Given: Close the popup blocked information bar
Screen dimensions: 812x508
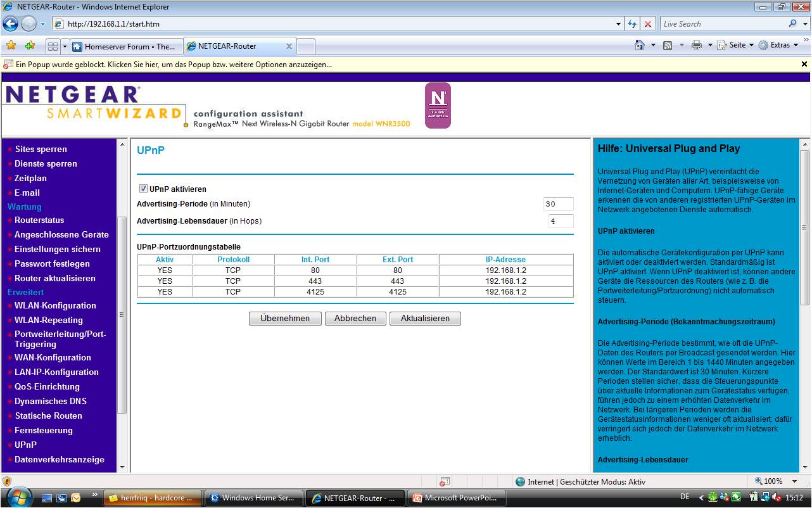Looking at the screenshot, I should pyautogui.click(x=804, y=64).
